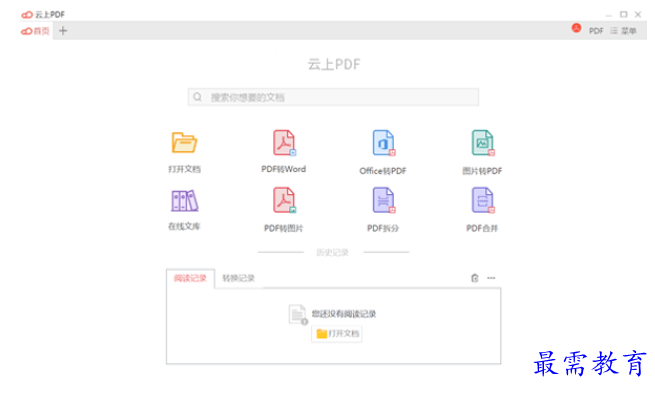Open the Office转PDF tool
The width and height of the screenshot is (655, 395).
tap(383, 143)
